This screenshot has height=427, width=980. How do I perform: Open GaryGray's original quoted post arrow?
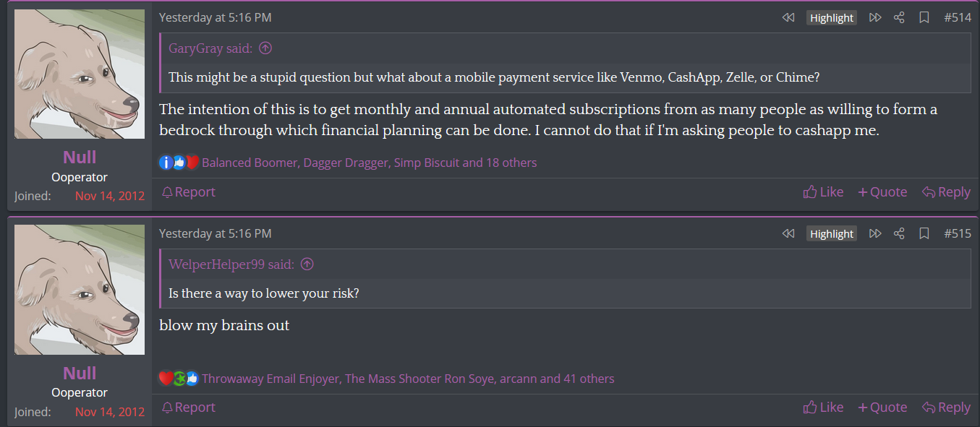click(265, 48)
